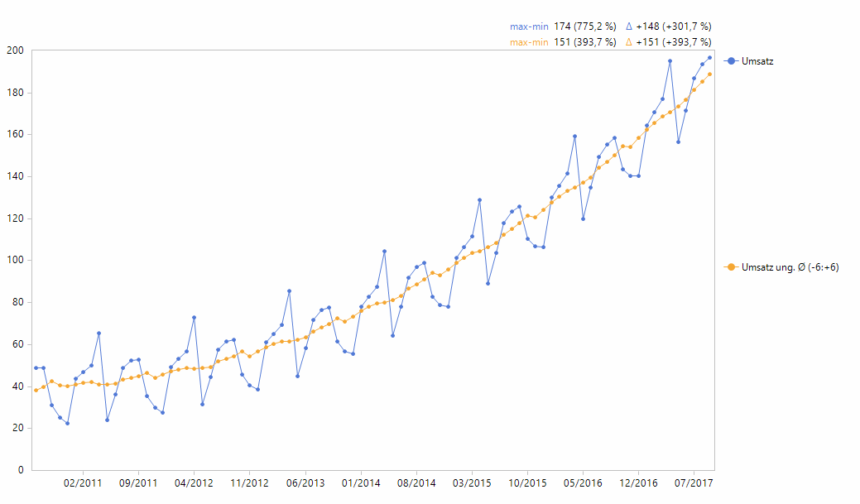This screenshot has width=860, height=504.
Task: Click the orange legend marker for Umsatz ung.
Action: [x=731, y=267]
